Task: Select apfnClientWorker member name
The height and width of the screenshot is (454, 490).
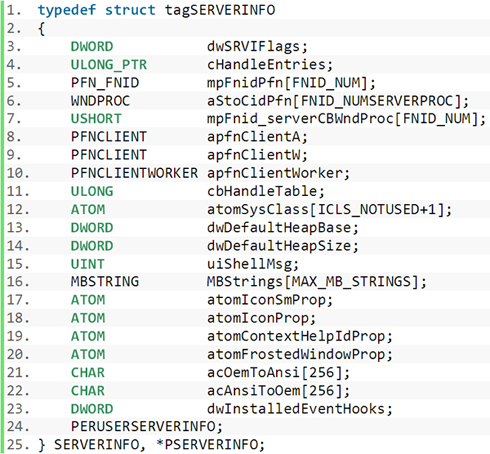Action: 274,173
